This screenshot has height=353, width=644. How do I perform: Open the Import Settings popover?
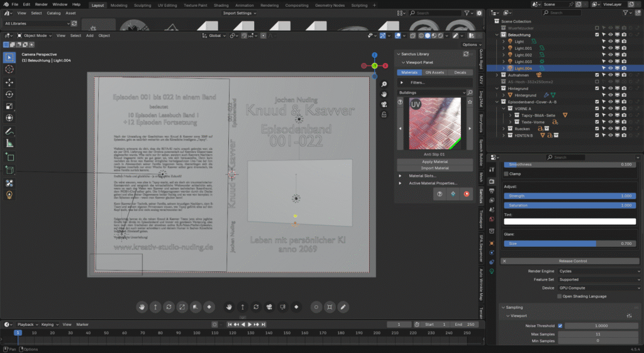(240, 13)
